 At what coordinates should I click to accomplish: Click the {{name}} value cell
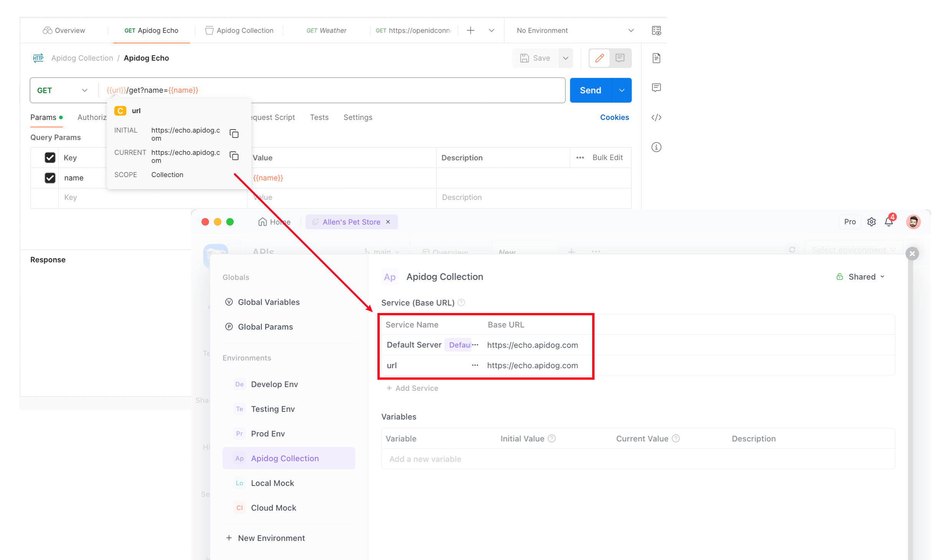coord(342,178)
